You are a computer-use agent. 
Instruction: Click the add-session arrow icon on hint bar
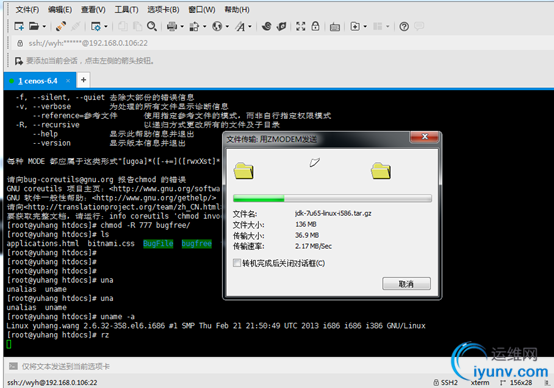[x=19, y=61]
